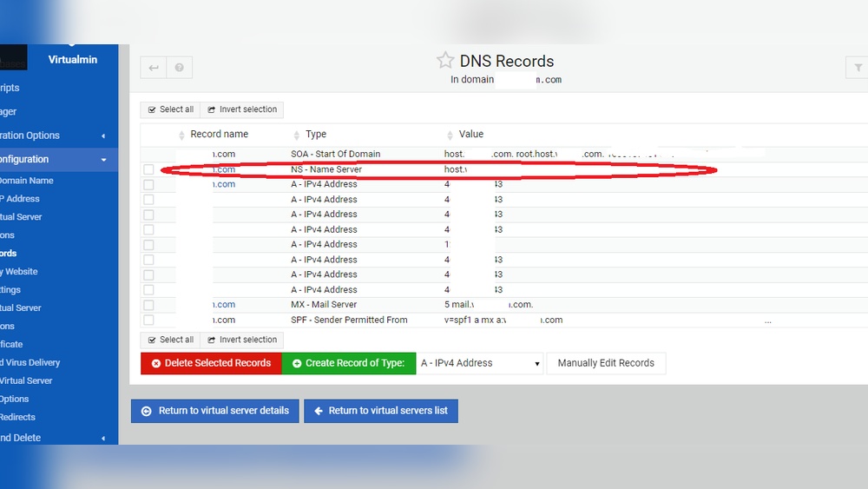
Task: Open sidebar item 'Redirects'
Action: coord(17,418)
